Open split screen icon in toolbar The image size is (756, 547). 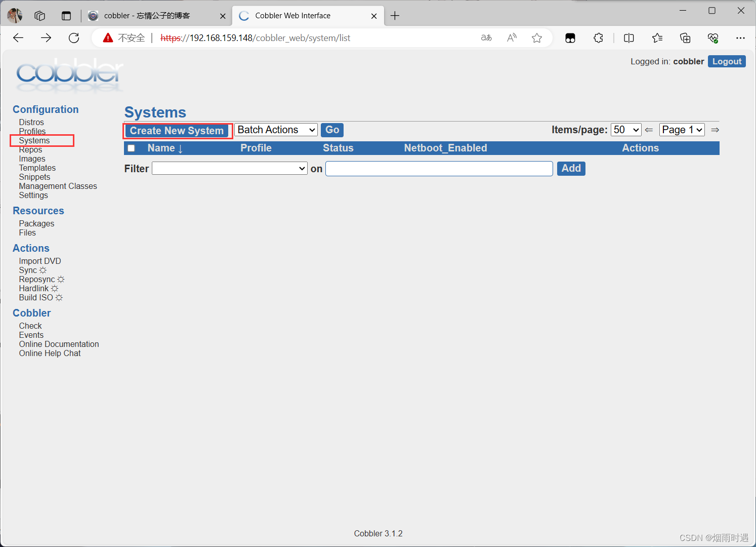pyautogui.click(x=629, y=38)
